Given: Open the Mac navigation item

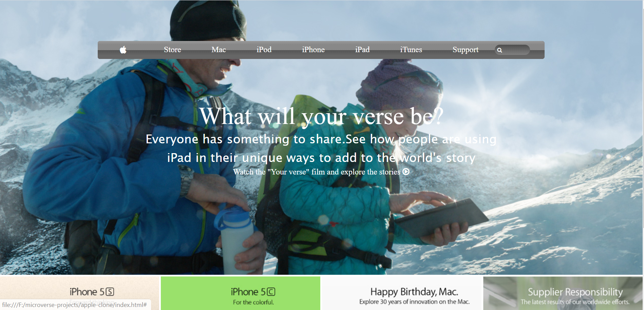Looking at the screenshot, I should (219, 50).
